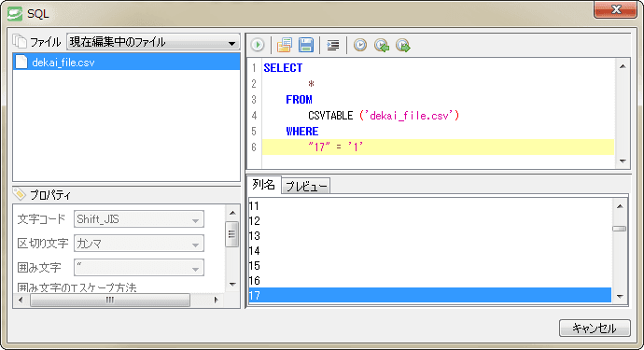Select column name 11 in the list
Viewport: 644px width, 350px height.
[430, 206]
